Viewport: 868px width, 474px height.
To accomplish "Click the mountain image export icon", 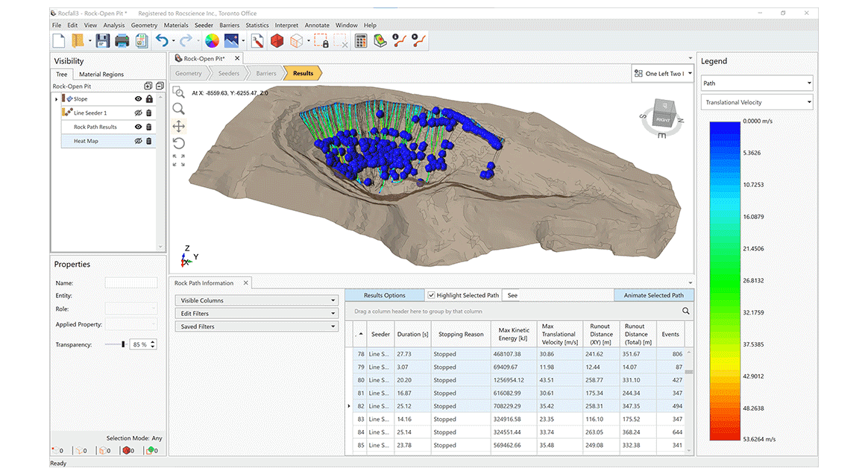I will tap(231, 41).
